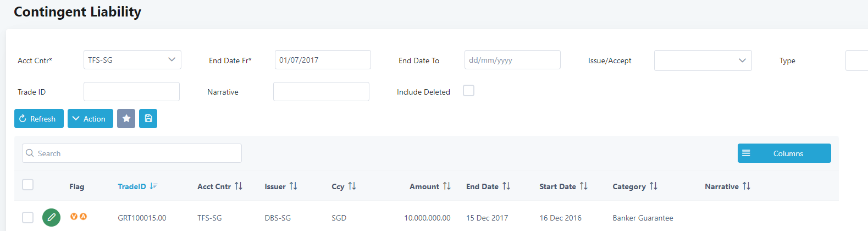Sort by Acct Cntr column arrows
The image size is (868, 231).
tap(239, 186)
